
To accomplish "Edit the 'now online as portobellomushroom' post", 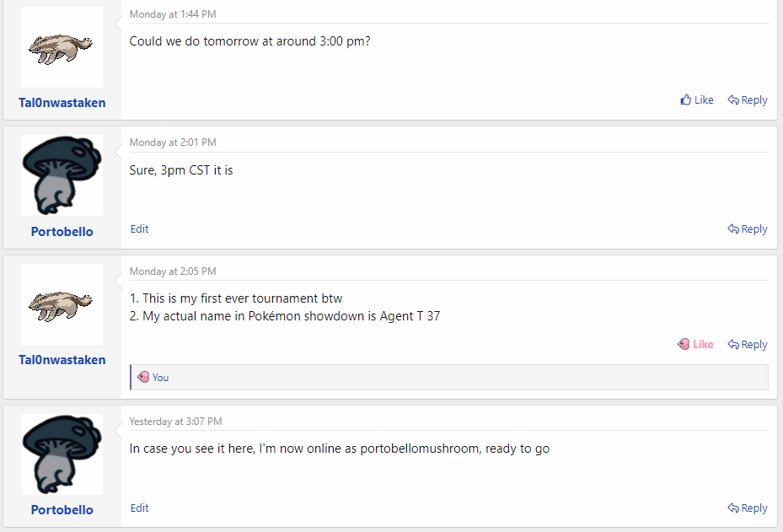I will (x=139, y=508).
